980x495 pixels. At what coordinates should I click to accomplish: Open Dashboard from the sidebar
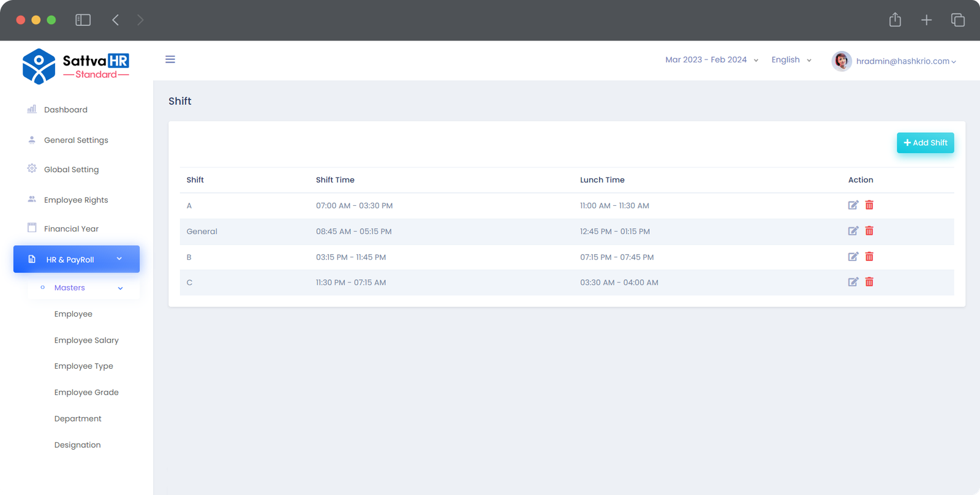[66, 110]
